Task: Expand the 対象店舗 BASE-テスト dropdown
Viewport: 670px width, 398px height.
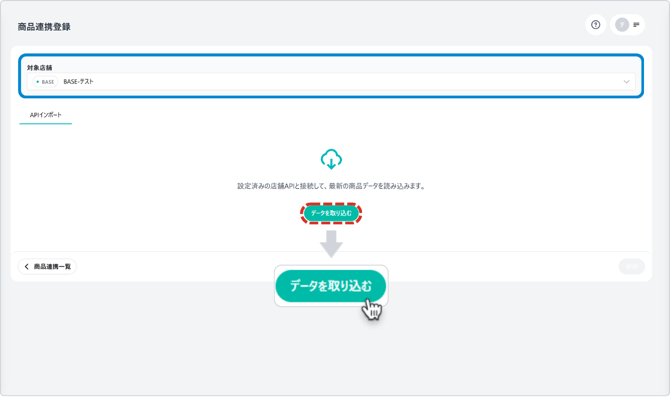Action: pyautogui.click(x=331, y=82)
